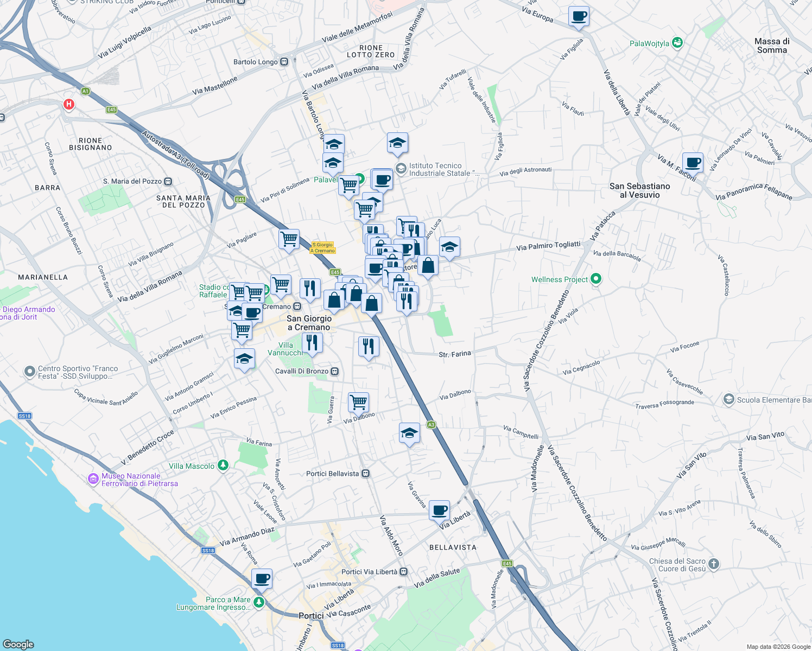Viewport: 812px width, 651px height.
Task: Click the school icon at Scuola Elementare on the right
Action: (x=728, y=400)
